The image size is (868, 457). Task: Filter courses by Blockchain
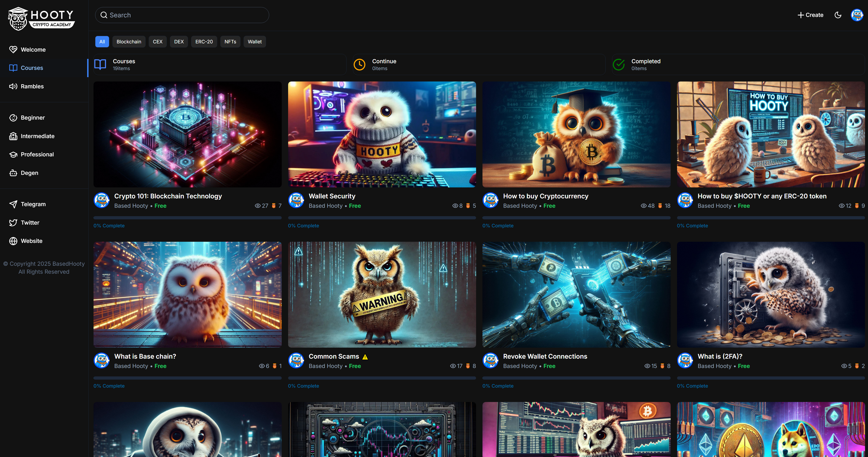129,42
